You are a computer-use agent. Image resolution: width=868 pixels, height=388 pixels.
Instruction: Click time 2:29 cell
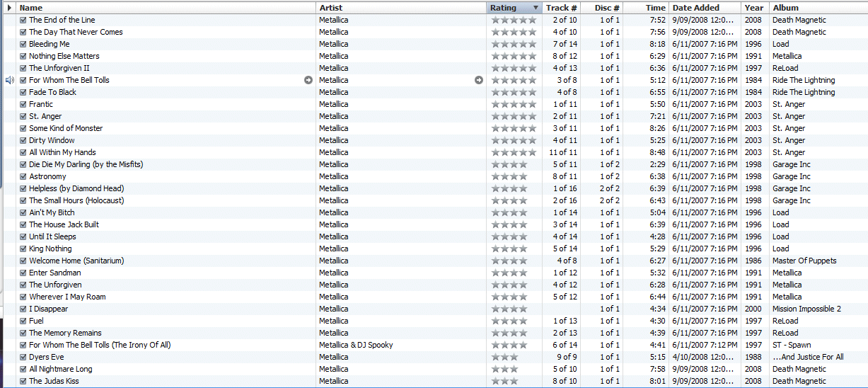click(x=657, y=164)
